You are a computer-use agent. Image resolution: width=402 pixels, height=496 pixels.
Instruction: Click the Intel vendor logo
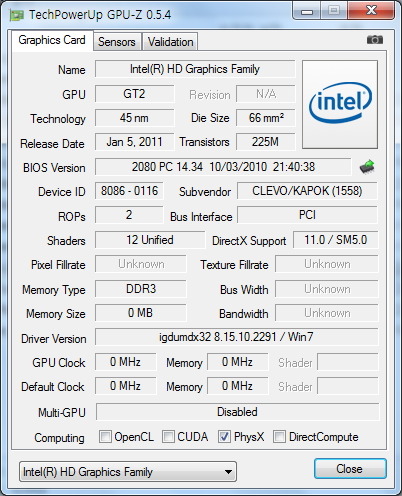tap(340, 104)
